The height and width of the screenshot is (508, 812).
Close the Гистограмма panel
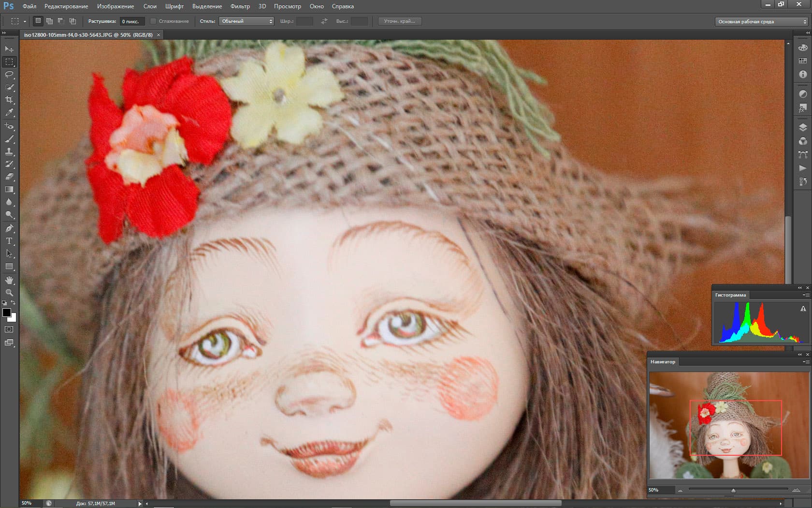807,287
